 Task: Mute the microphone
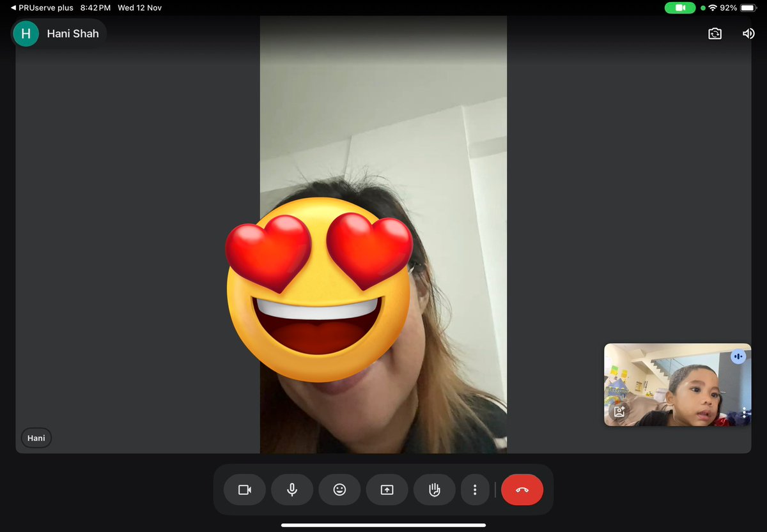[292, 490]
